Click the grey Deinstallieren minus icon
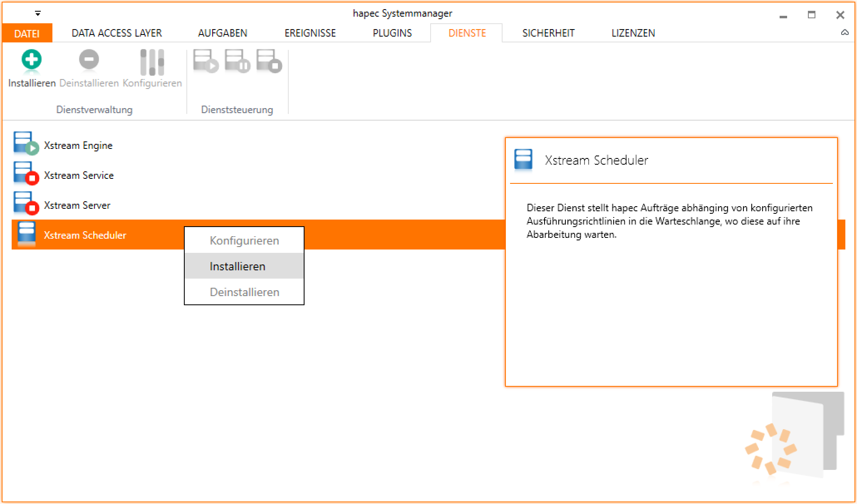Screen dimensions: 857x504 click(89, 60)
